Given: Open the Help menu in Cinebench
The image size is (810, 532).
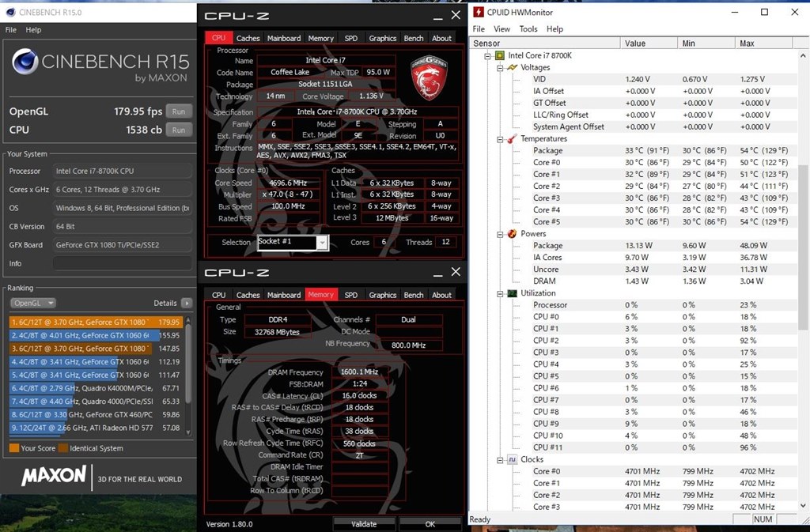Looking at the screenshot, I should click(x=33, y=29).
